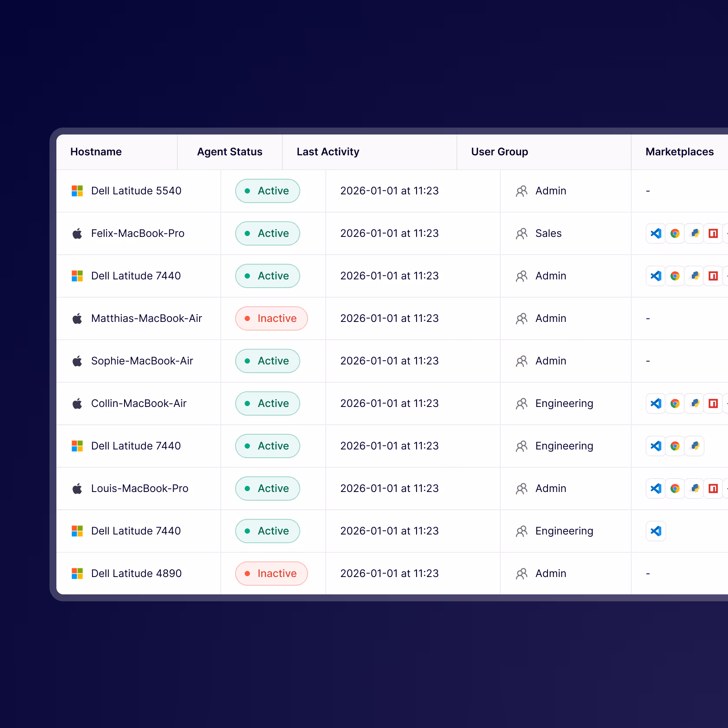
Task: Open VS Code marketplace icon in Felix-MacBook-Pro row
Action: click(656, 233)
